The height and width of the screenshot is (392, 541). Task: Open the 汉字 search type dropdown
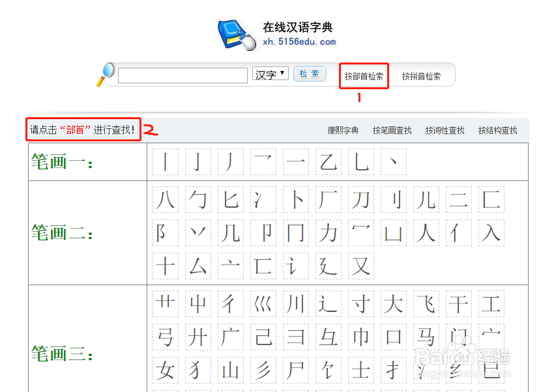click(x=270, y=74)
